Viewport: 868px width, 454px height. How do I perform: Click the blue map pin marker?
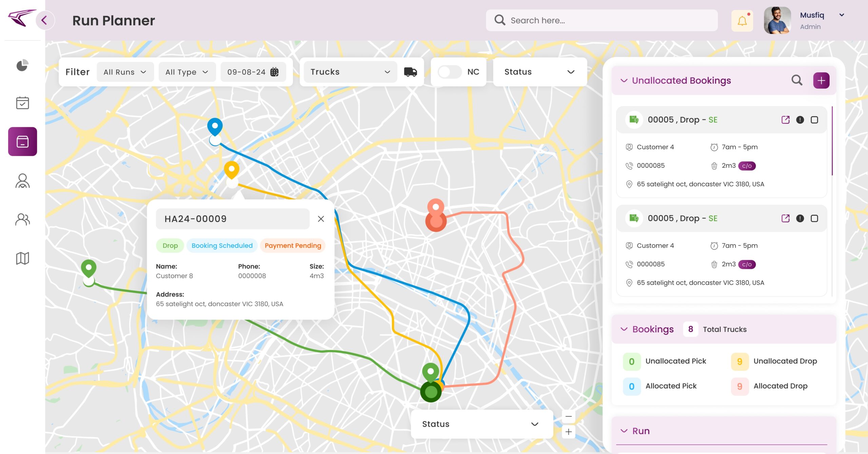(x=215, y=126)
